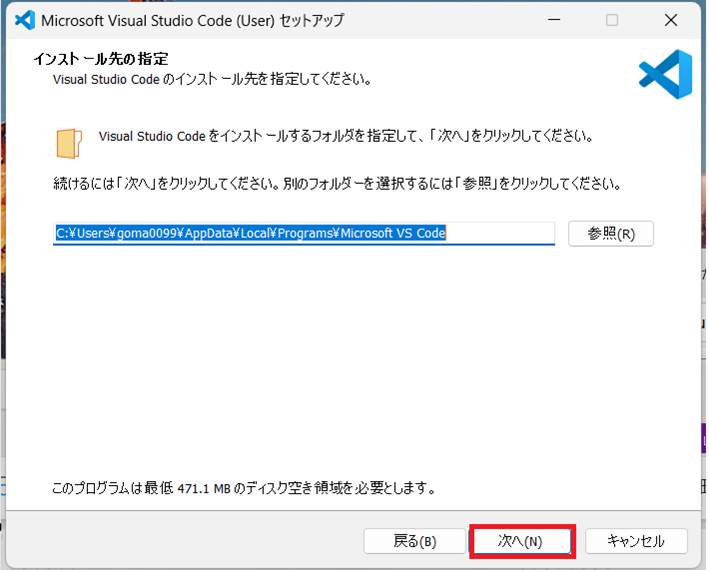709x570 pixels.
Task: Click the subtitle below the bold heading
Action: pos(212,78)
